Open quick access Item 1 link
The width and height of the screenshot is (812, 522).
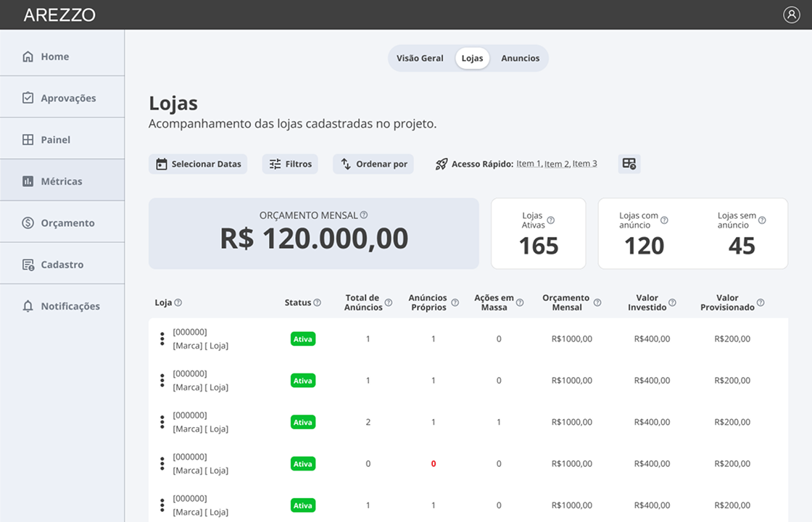(x=529, y=164)
